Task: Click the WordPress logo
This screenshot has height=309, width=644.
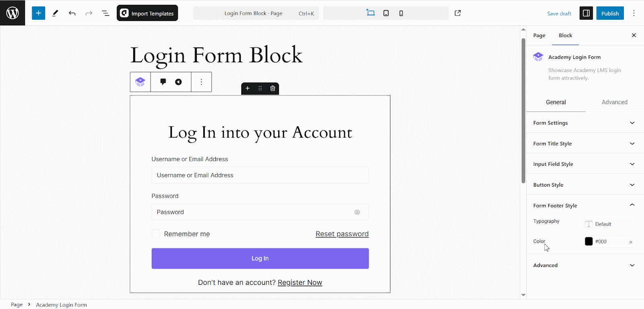Action: tap(12, 12)
